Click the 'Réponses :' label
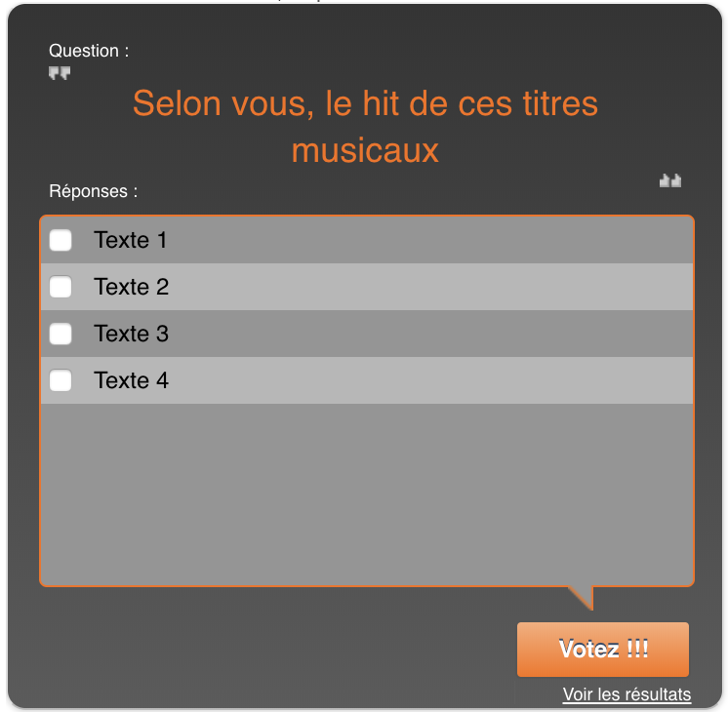Viewport: 728px width, 712px height. [94, 191]
